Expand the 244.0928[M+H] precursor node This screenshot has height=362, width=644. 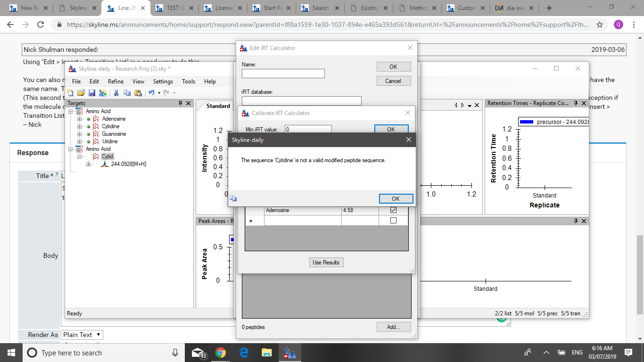88,164
